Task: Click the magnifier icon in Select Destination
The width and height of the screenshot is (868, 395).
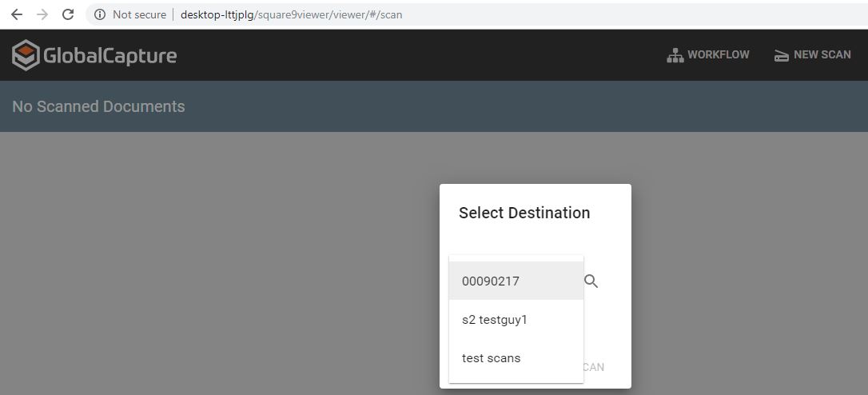Action: pyautogui.click(x=591, y=281)
